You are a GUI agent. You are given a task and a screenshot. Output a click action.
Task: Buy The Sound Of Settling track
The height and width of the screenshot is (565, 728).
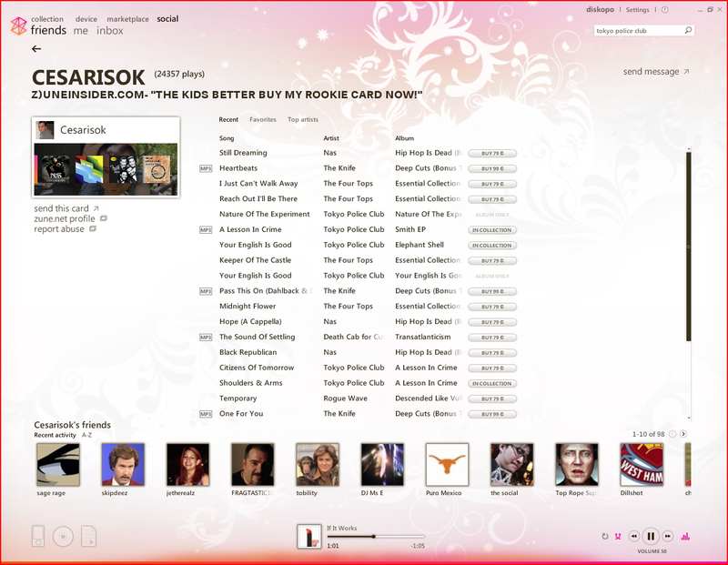[492, 338]
